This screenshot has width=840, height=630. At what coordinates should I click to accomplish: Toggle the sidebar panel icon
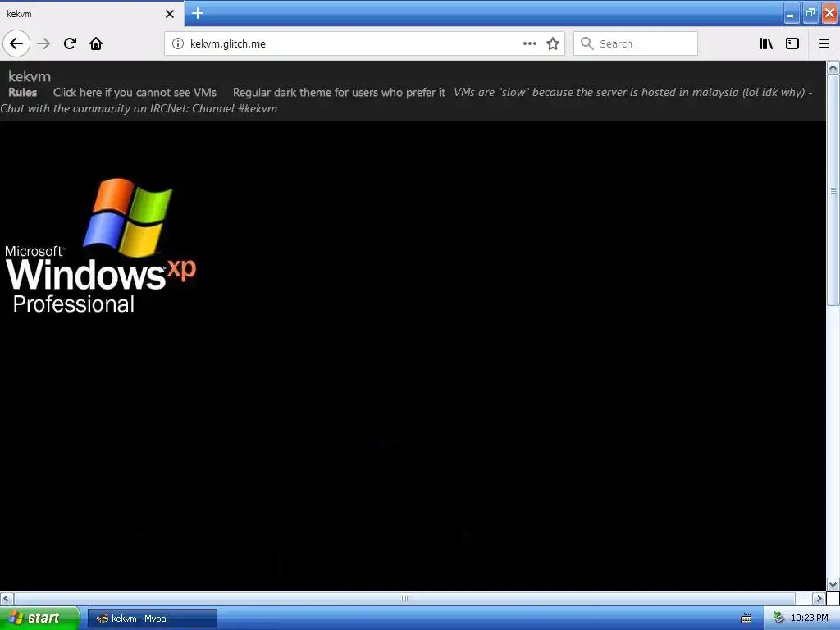[792, 43]
